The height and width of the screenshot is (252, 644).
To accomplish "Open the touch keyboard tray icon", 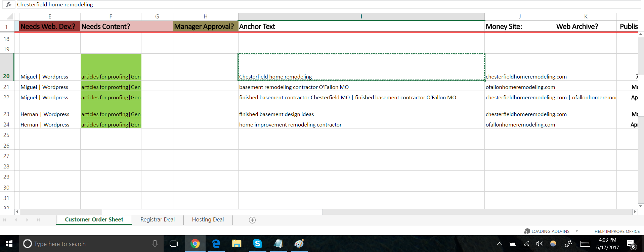I will tap(585, 244).
